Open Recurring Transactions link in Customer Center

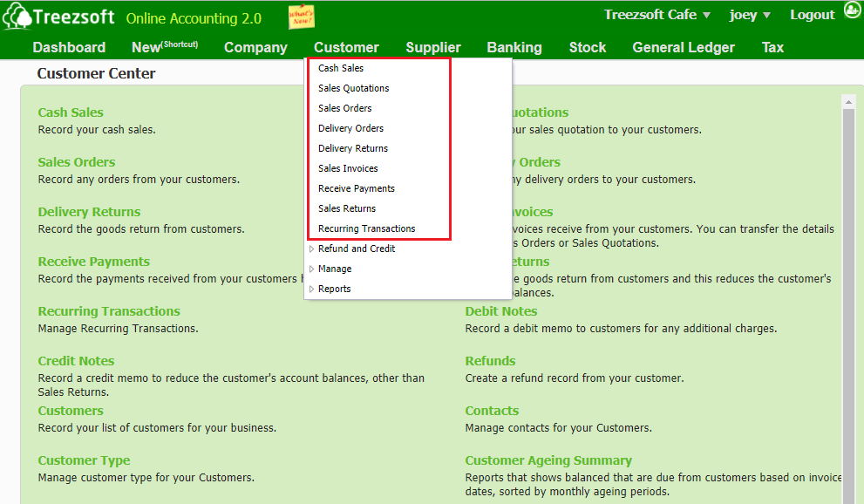coord(109,311)
